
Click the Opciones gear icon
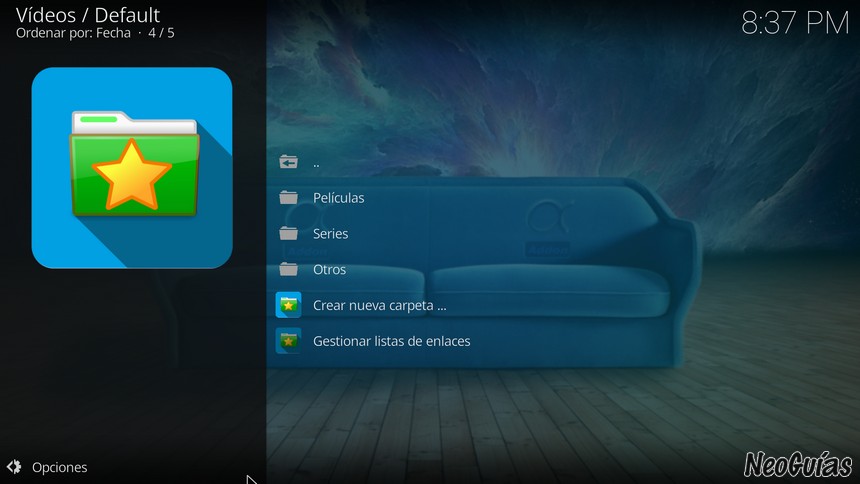[x=14, y=467]
